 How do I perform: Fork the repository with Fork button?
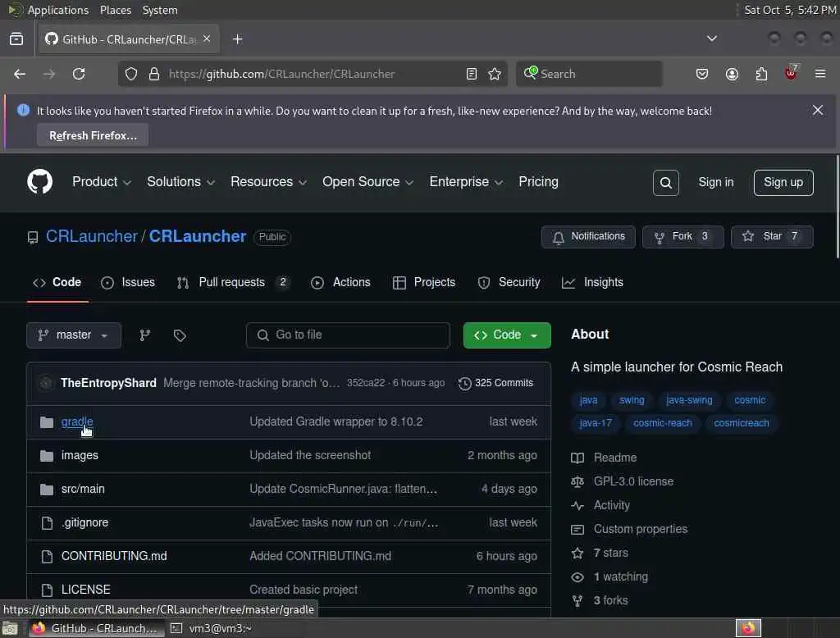(683, 237)
